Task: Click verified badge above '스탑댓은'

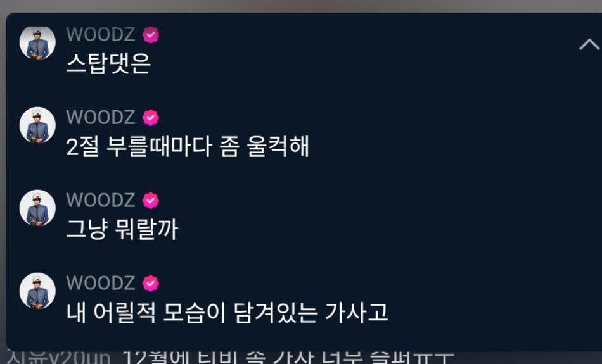Action: click(x=151, y=35)
